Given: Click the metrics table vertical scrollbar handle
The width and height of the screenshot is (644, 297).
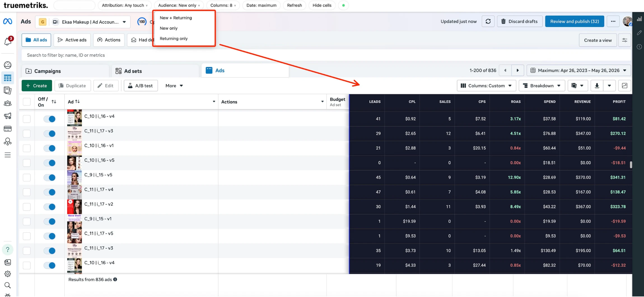Looking at the screenshot, I should click(631, 165).
